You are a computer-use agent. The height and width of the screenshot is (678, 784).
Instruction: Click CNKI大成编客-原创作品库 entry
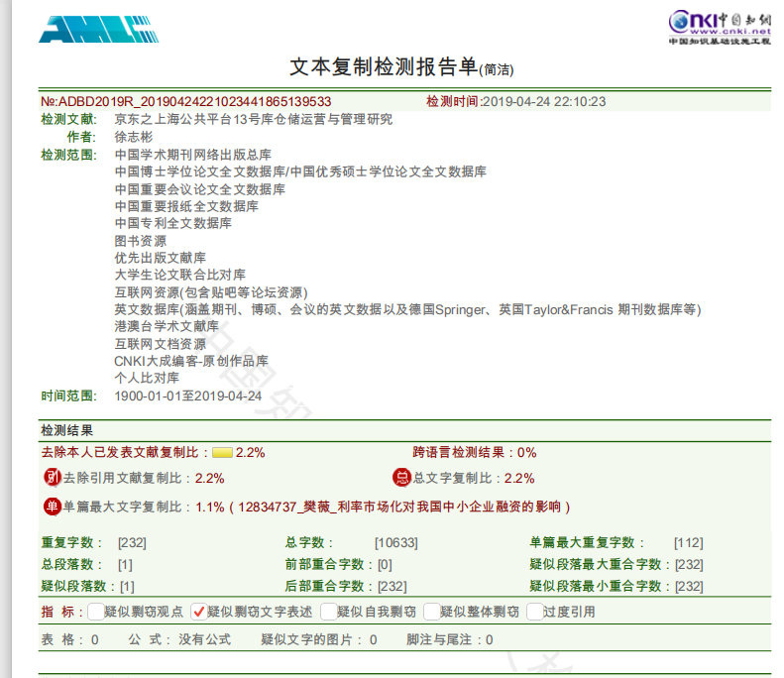pyautogui.click(x=191, y=361)
